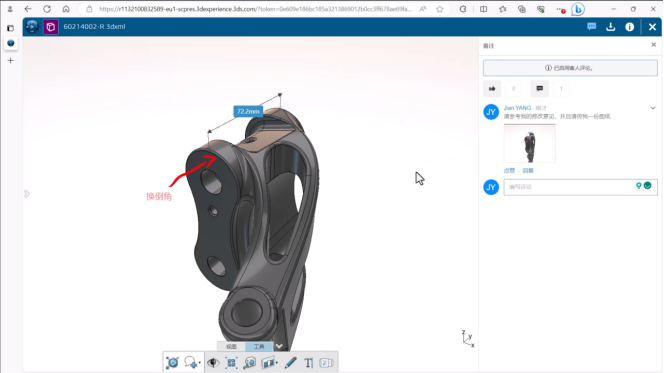664x373 pixels.
Task: Go to the browser home page
Action: click(x=66, y=9)
